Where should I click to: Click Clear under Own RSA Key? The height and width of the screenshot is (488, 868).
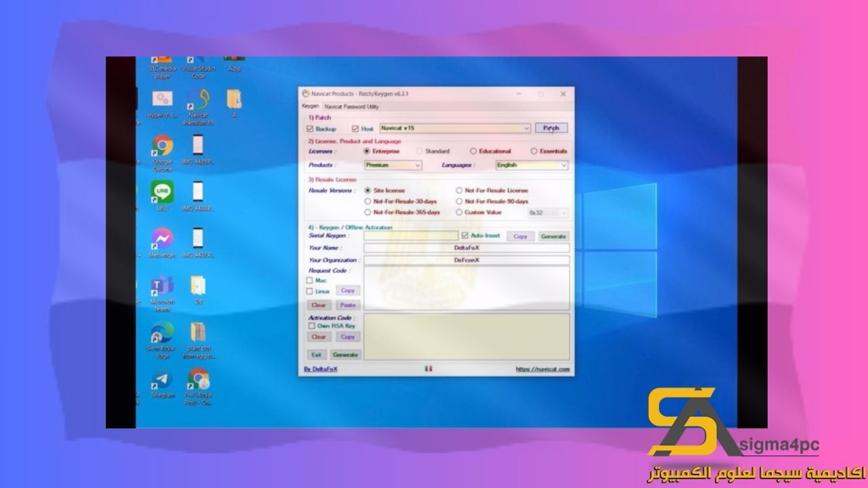point(319,337)
